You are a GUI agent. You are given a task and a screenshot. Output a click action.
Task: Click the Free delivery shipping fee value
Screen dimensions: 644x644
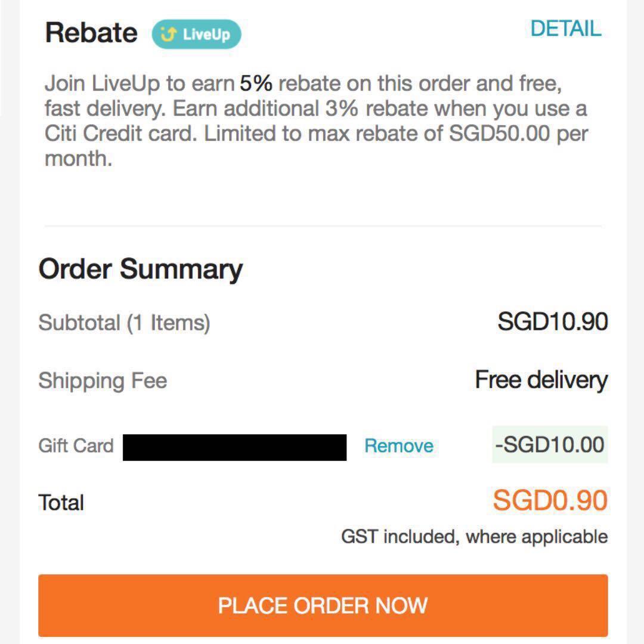pyautogui.click(x=541, y=379)
